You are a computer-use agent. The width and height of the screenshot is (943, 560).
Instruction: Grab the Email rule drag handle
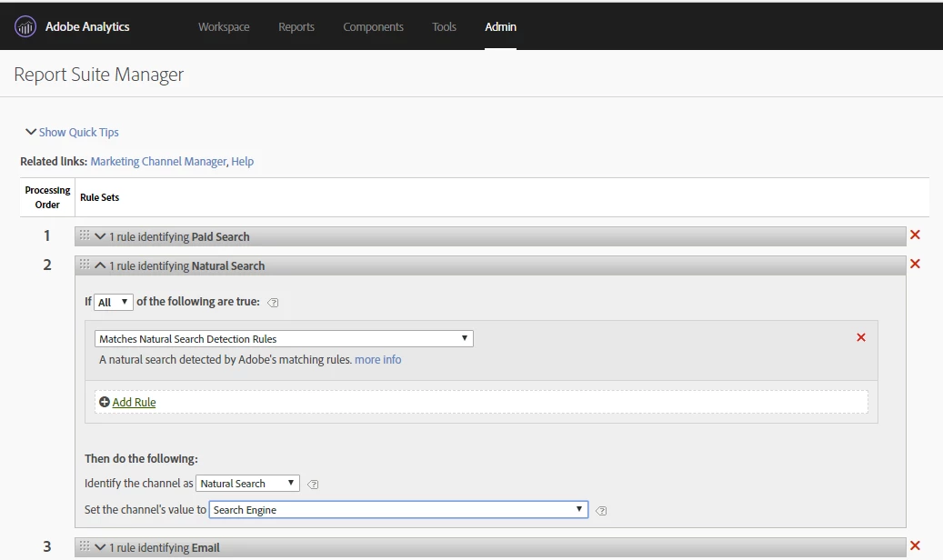85,545
